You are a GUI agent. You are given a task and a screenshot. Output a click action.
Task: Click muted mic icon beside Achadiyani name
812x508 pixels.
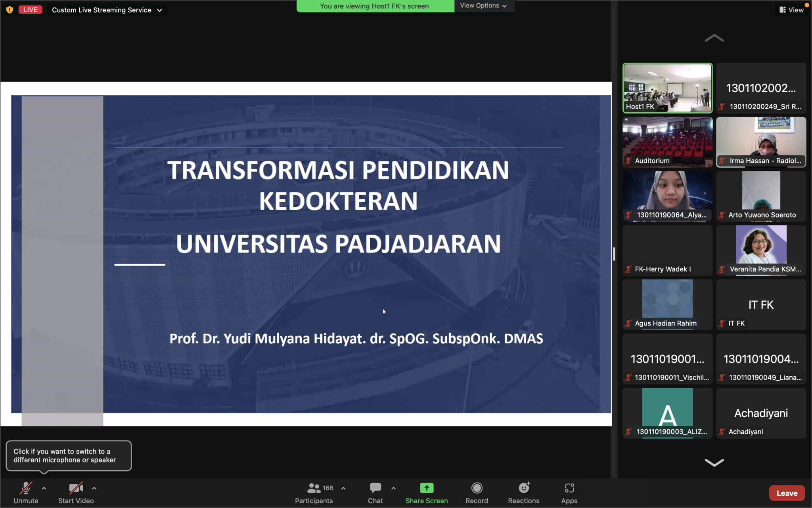722,432
